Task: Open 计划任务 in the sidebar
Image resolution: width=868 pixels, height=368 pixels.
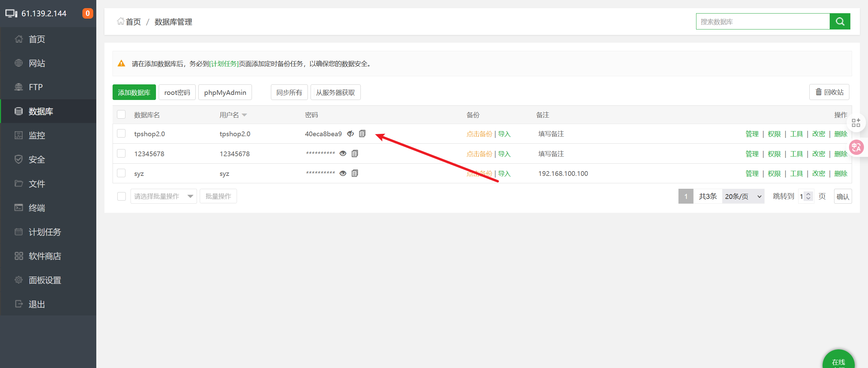Action: click(x=45, y=232)
